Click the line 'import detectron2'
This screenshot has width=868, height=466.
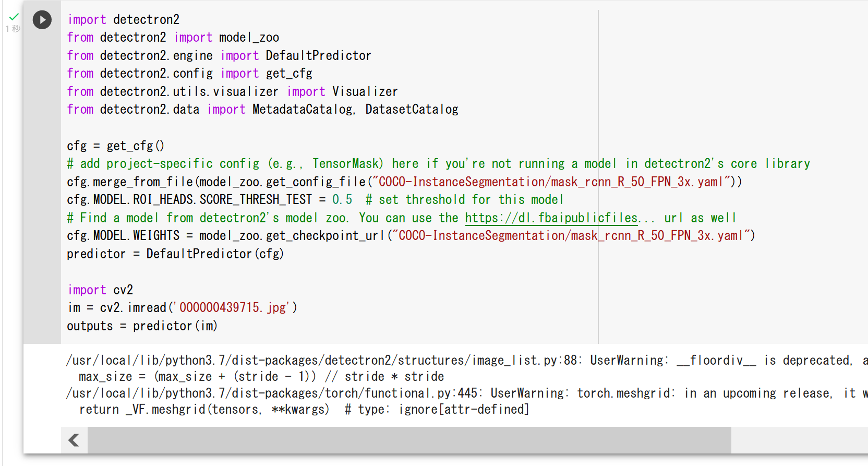(x=124, y=20)
